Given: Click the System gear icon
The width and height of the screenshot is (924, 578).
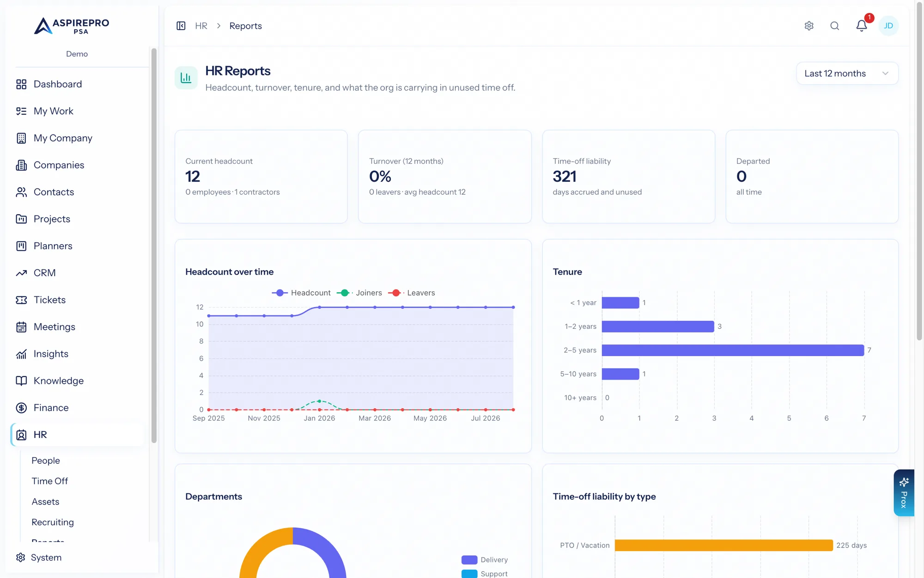Looking at the screenshot, I should tap(20, 557).
